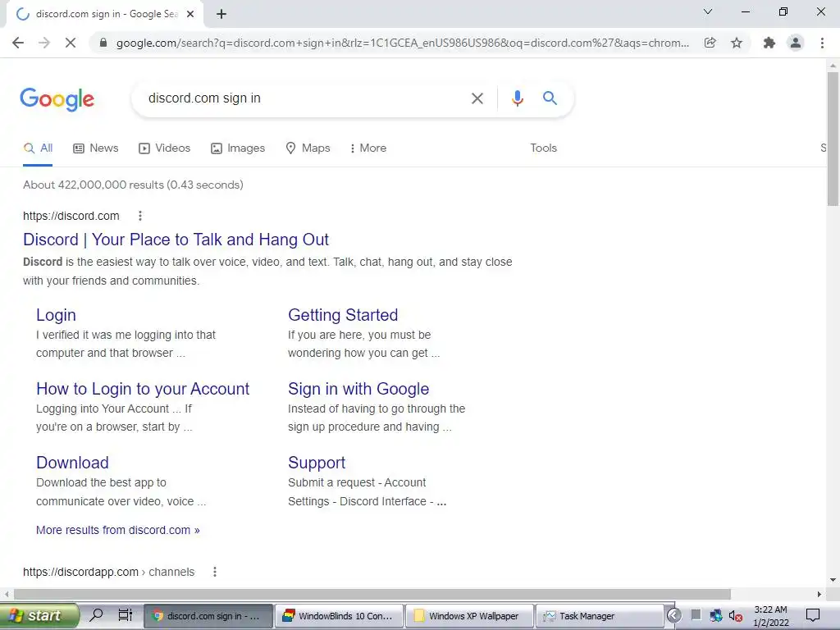Start voice search with the microphone

coord(517,98)
